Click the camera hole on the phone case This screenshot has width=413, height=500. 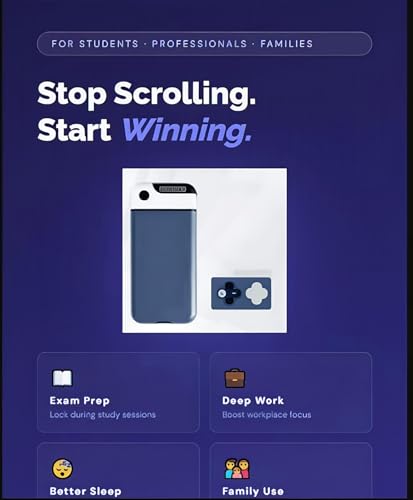tap(144, 196)
